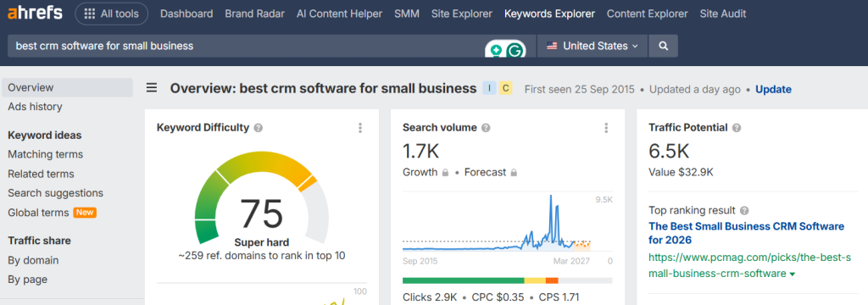The image size is (868, 305).
Task: Open the Keyword Difficulty card options menu
Action: [360, 128]
